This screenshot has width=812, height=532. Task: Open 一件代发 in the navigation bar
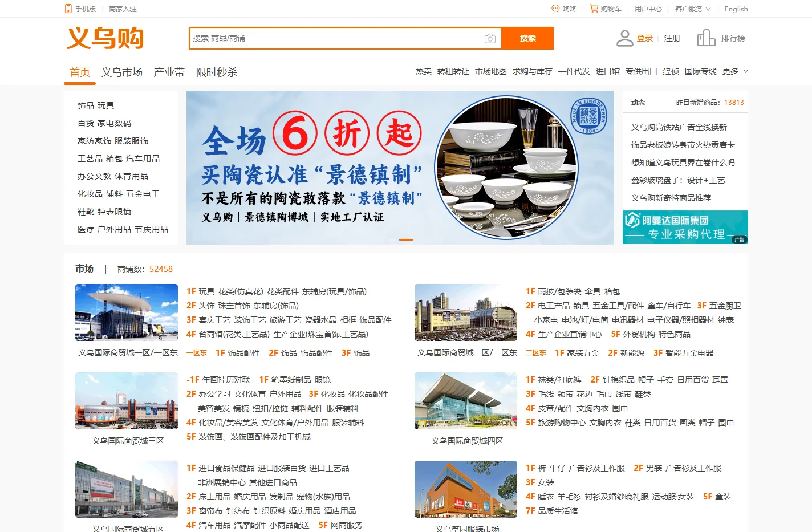(x=574, y=71)
